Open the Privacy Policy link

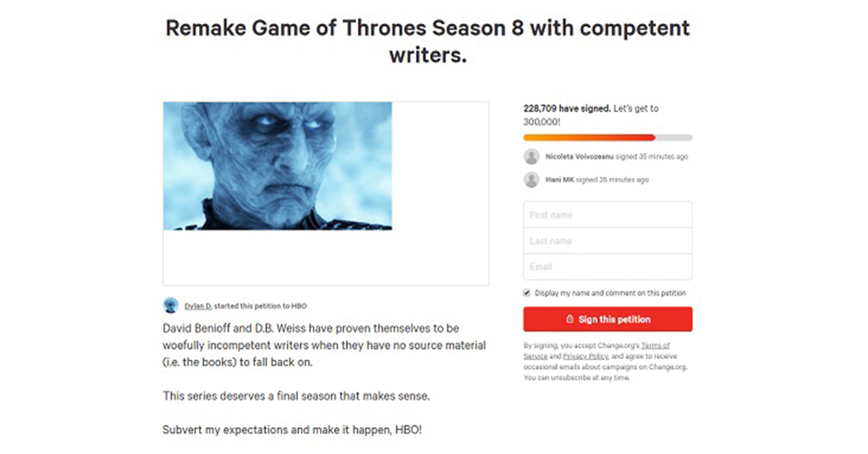pos(587,356)
